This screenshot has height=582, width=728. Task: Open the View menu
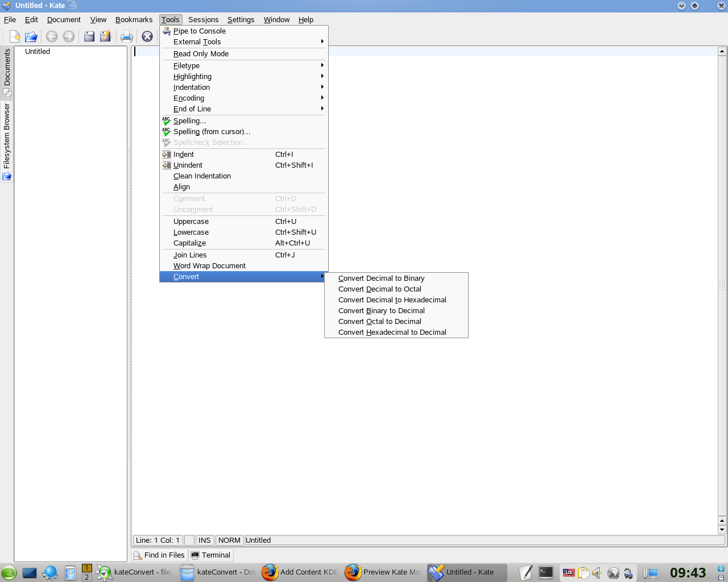coord(98,19)
